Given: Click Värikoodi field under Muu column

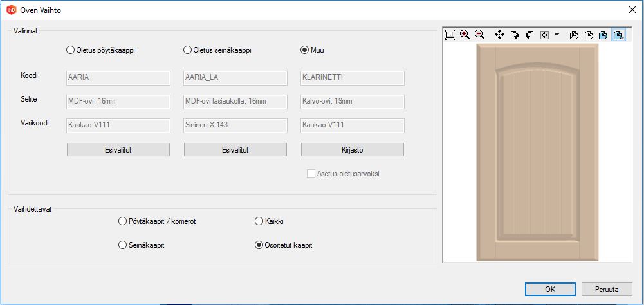Looking at the screenshot, I should 353,125.
